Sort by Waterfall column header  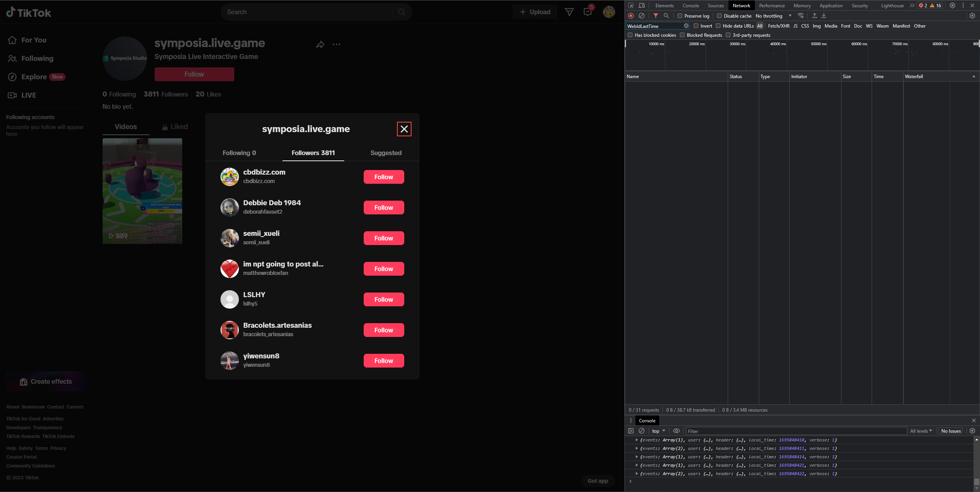(941, 76)
